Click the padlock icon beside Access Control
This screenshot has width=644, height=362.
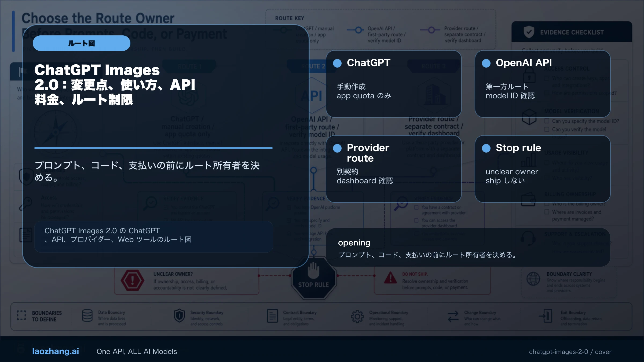coord(529,75)
